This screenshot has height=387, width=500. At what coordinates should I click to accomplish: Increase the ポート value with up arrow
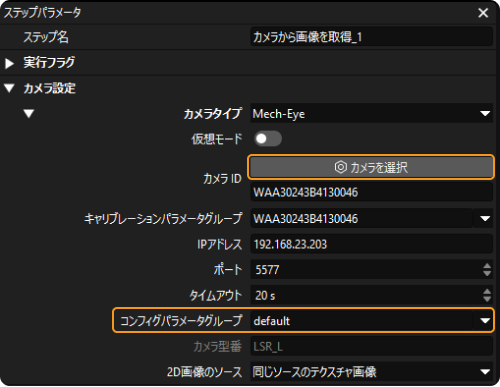point(487,266)
